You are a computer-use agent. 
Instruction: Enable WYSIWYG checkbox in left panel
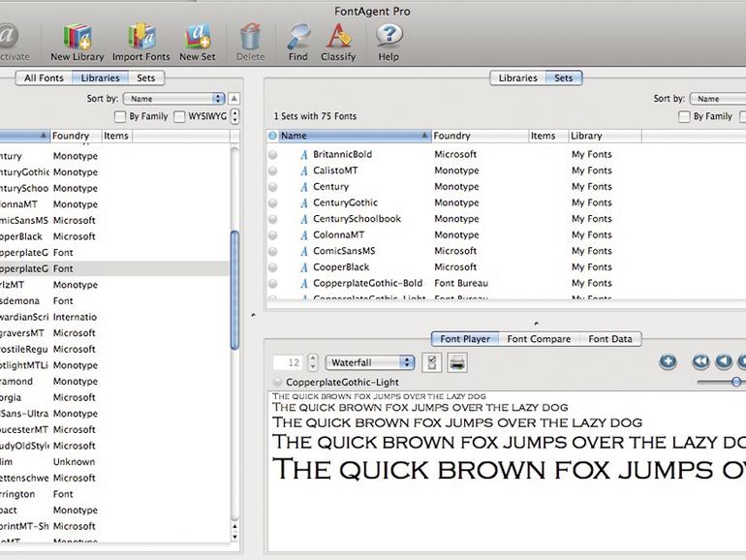[x=179, y=116]
